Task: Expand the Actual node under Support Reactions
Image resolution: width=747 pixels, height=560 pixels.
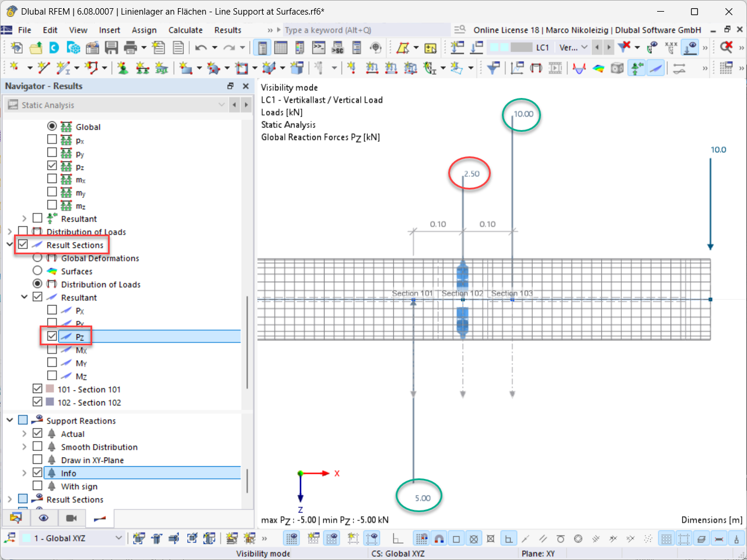Action: tap(23, 433)
